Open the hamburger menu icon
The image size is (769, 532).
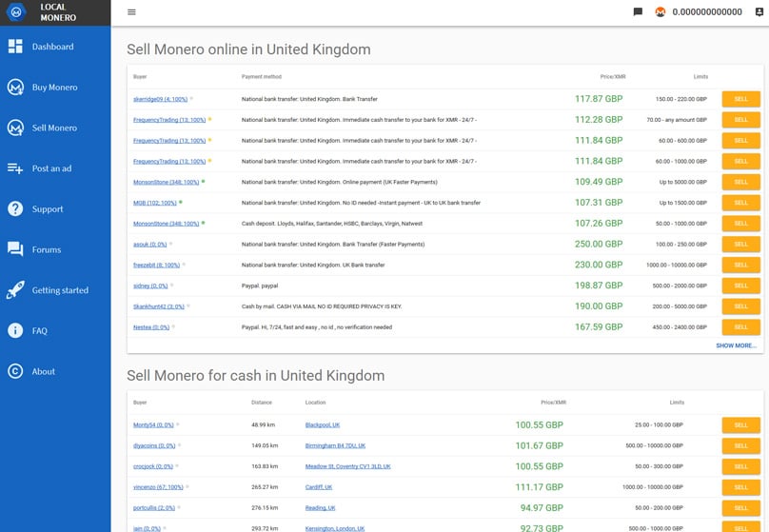tap(131, 12)
